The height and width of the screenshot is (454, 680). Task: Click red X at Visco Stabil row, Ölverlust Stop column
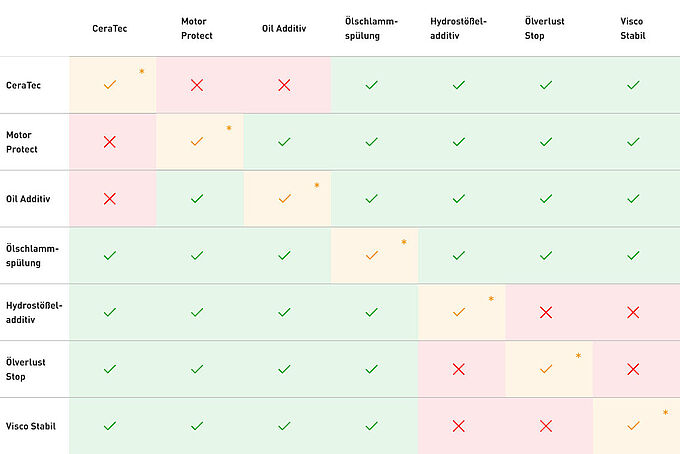[546, 426]
